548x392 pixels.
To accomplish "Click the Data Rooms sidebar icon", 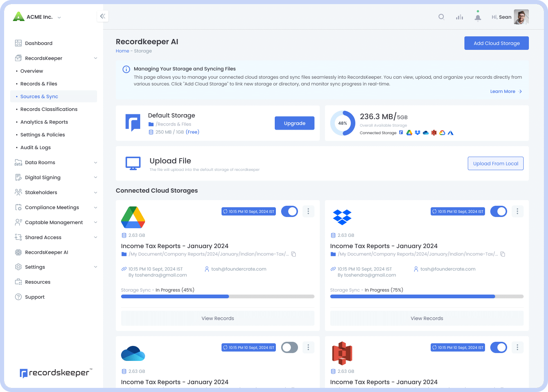I will point(18,162).
